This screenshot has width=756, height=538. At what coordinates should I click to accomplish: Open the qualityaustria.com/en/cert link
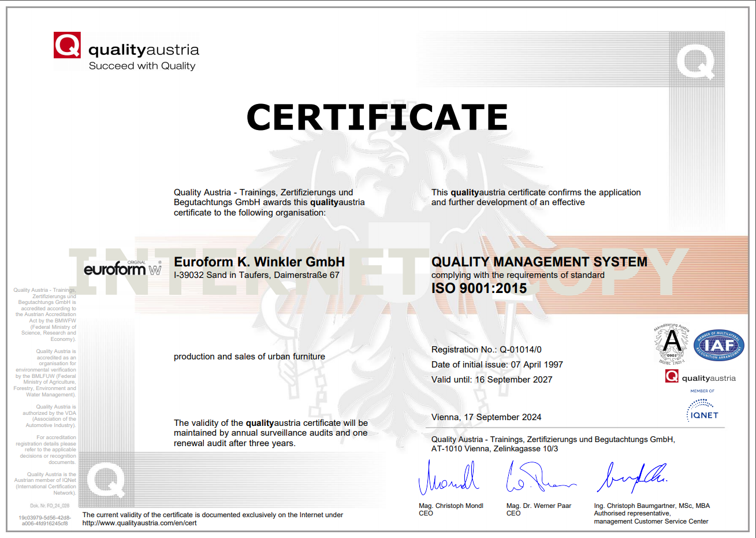coord(139,523)
